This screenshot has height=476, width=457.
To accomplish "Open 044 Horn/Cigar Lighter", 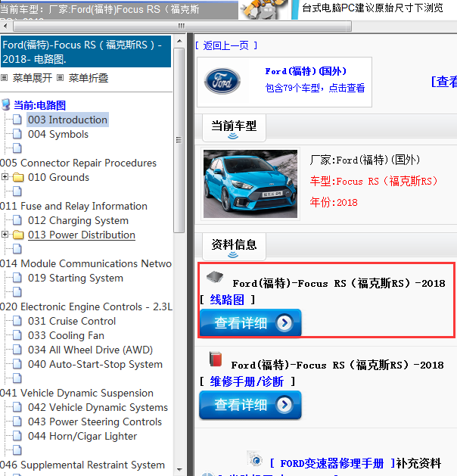I will pos(82,436).
